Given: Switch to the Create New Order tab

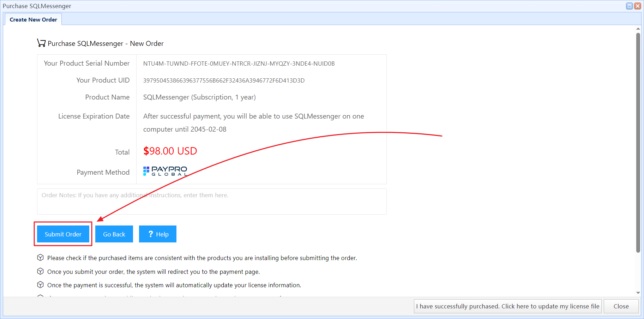Looking at the screenshot, I should tap(33, 19).
